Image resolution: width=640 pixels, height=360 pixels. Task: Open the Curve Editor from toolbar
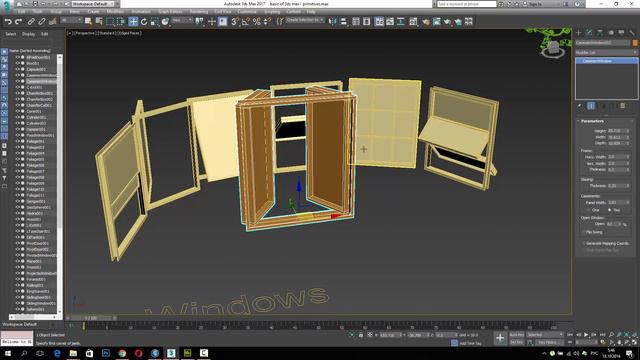tap(390, 22)
